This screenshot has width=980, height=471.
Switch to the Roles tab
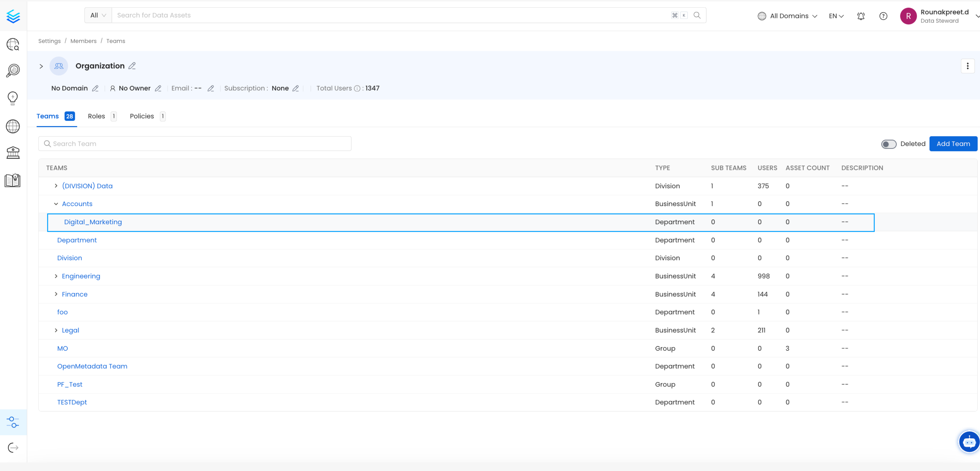point(97,116)
